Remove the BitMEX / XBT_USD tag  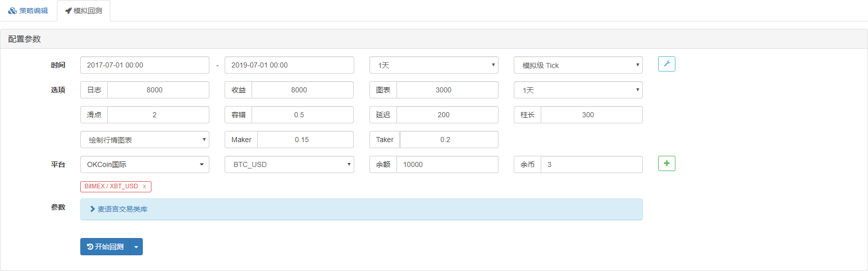(144, 186)
